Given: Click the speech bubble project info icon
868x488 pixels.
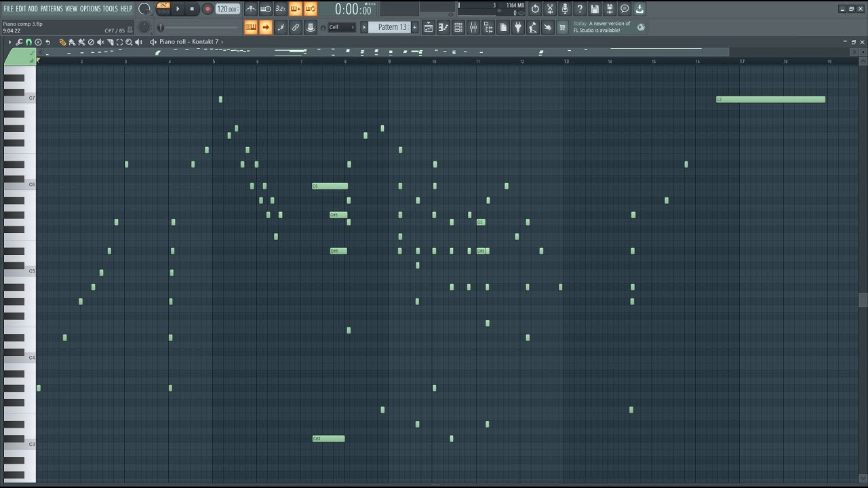Looking at the screenshot, I should tap(625, 9).
